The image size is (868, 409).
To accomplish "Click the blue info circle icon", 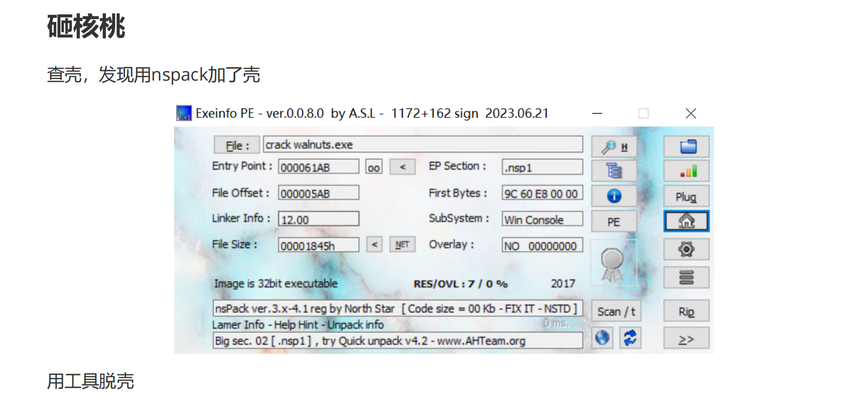I will click(614, 196).
